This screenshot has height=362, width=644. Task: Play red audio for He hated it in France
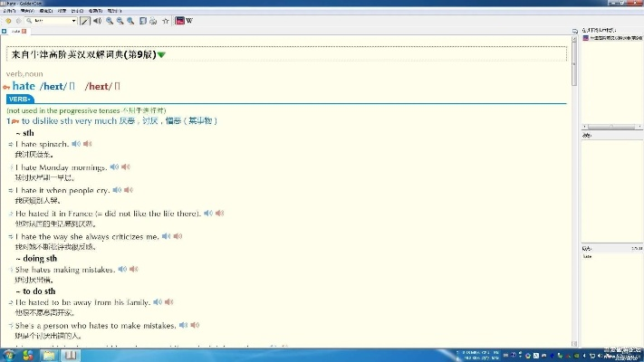click(x=220, y=213)
